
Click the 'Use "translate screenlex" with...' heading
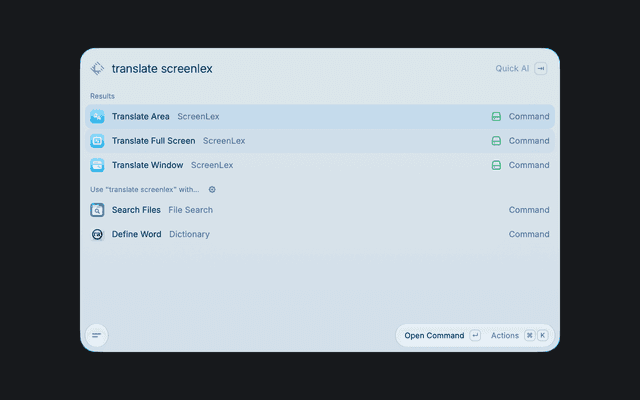(x=144, y=189)
